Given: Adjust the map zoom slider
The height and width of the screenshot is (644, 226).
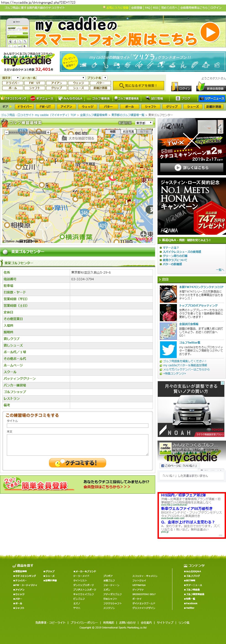Looking at the screenshot, I should [28, 132].
